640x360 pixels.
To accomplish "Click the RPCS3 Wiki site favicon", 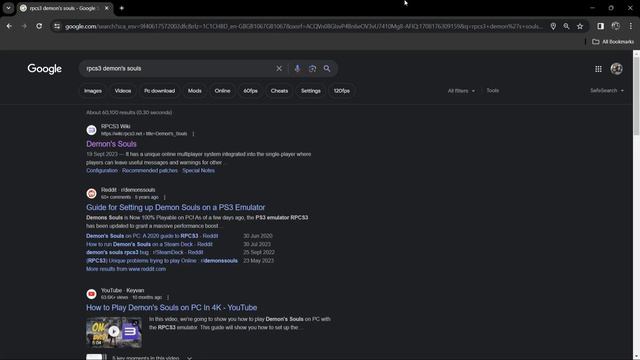I will coord(91,130).
